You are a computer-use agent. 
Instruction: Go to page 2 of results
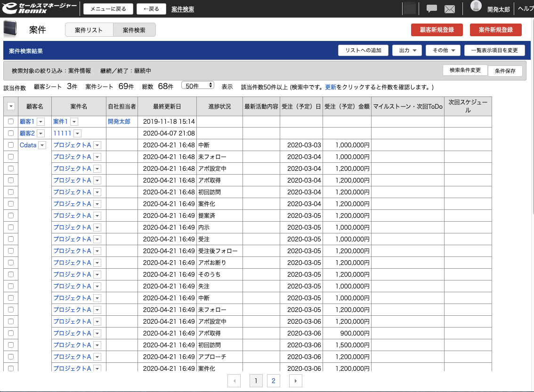coord(273,381)
